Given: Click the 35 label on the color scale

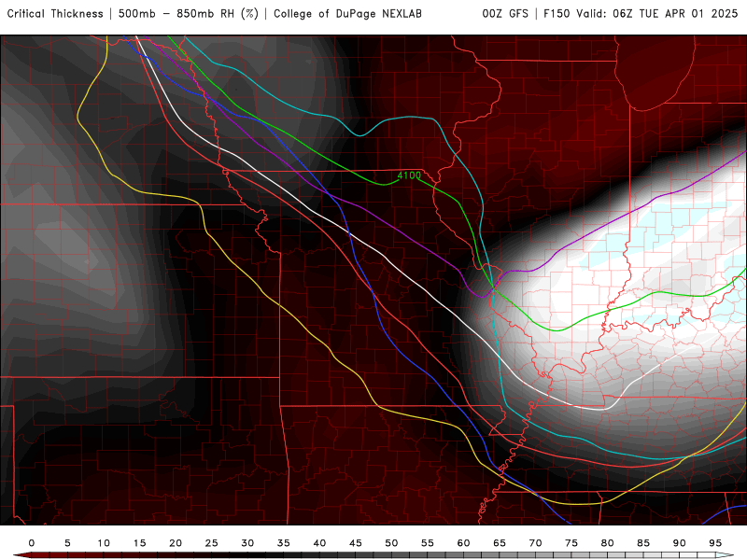Looking at the screenshot, I should click(x=284, y=543).
